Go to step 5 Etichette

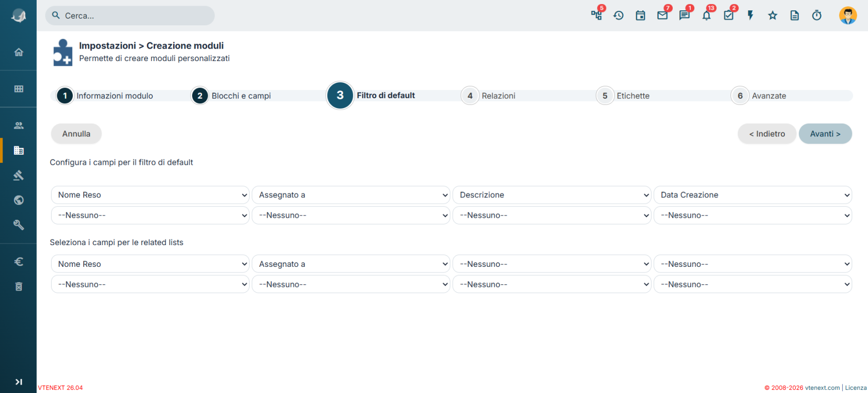[624, 96]
